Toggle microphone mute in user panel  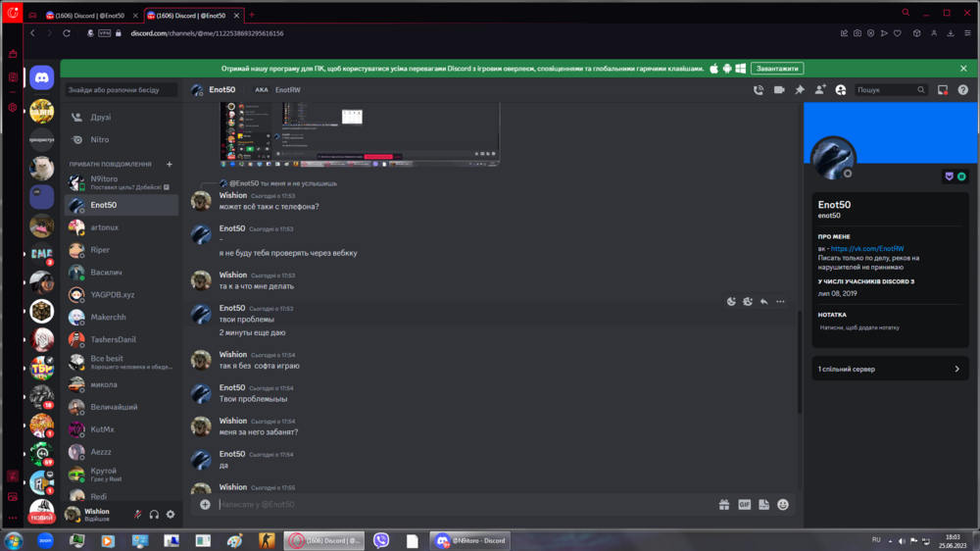tap(137, 514)
